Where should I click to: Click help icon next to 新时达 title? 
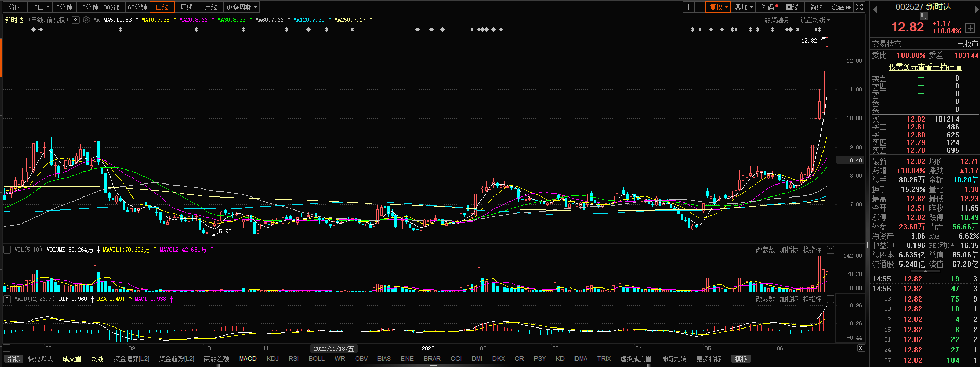point(76,20)
